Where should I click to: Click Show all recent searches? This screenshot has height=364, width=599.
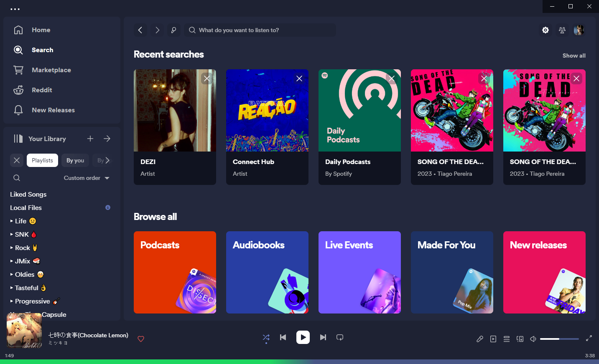click(574, 56)
